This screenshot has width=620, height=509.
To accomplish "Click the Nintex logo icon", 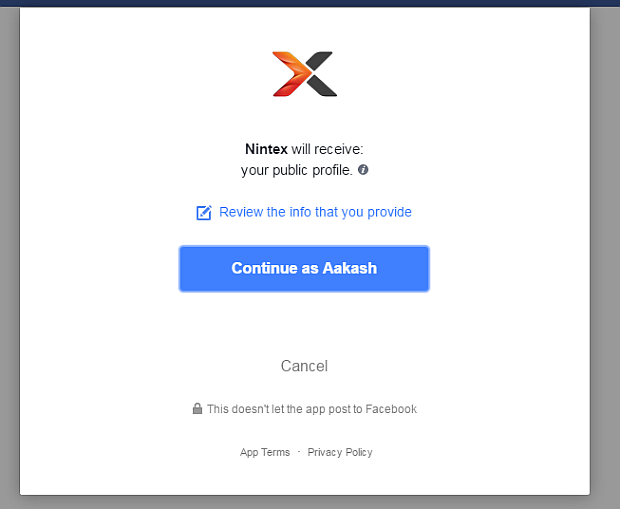I will (304, 74).
